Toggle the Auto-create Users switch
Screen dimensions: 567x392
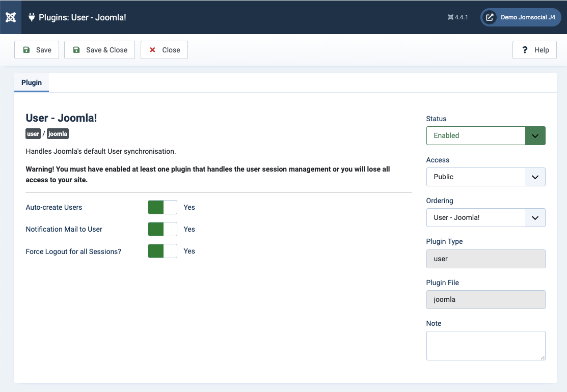(x=163, y=207)
